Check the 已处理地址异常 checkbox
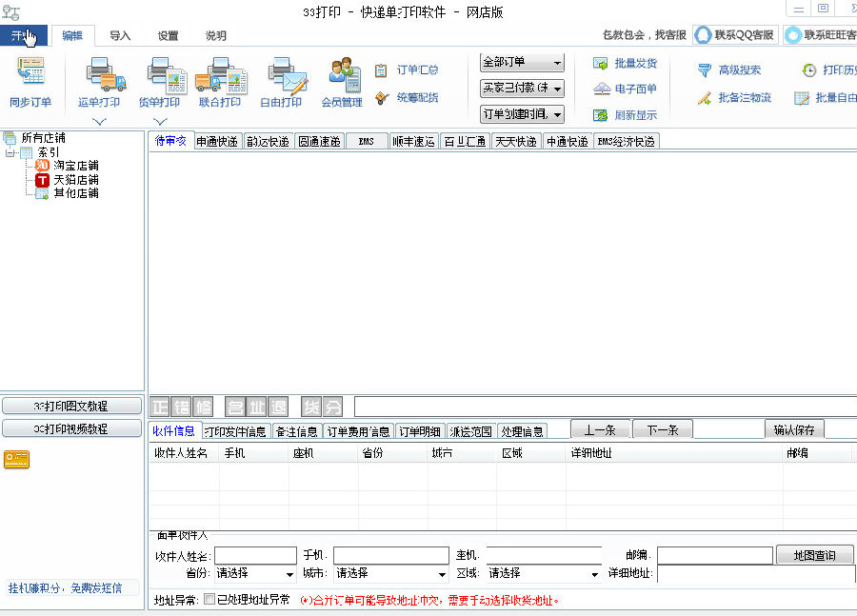The image size is (857, 616). click(209, 600)
